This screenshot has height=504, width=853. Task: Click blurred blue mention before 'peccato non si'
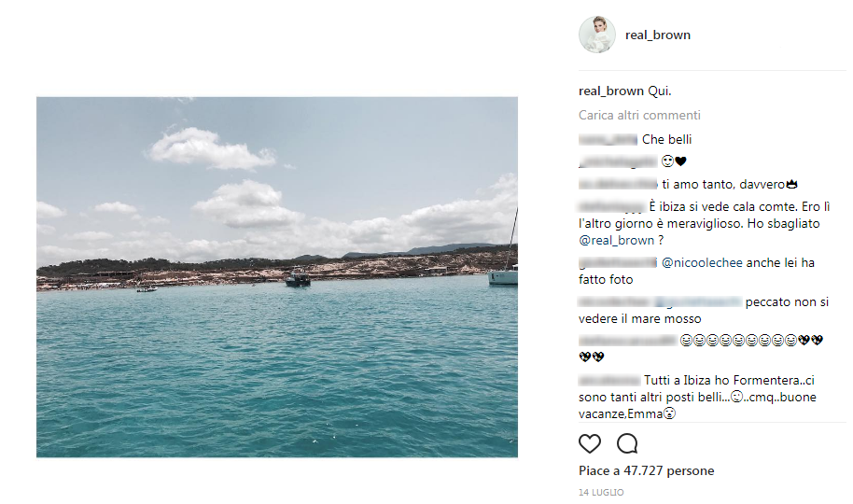(x=697, y=302)
